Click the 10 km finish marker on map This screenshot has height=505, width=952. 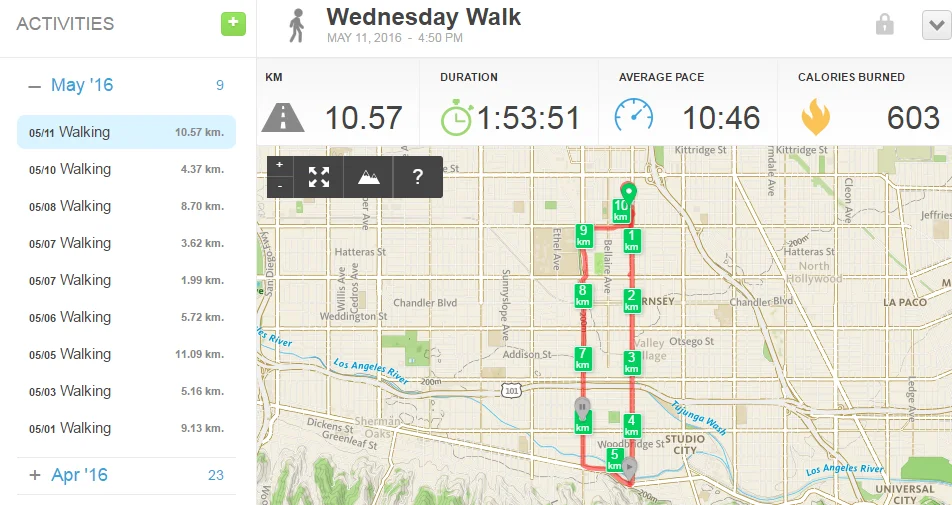(x=621, y=211)
